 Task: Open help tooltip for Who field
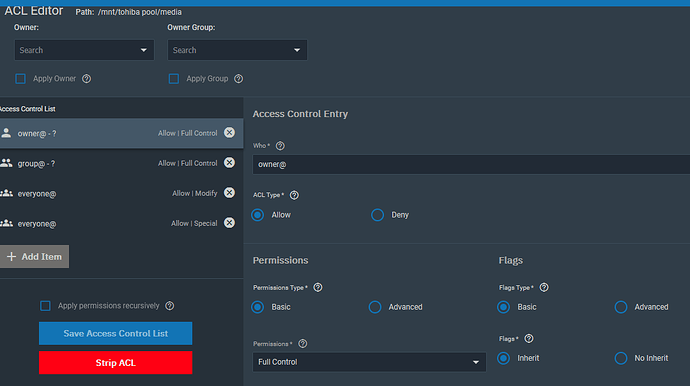click(x=280, y=146)
